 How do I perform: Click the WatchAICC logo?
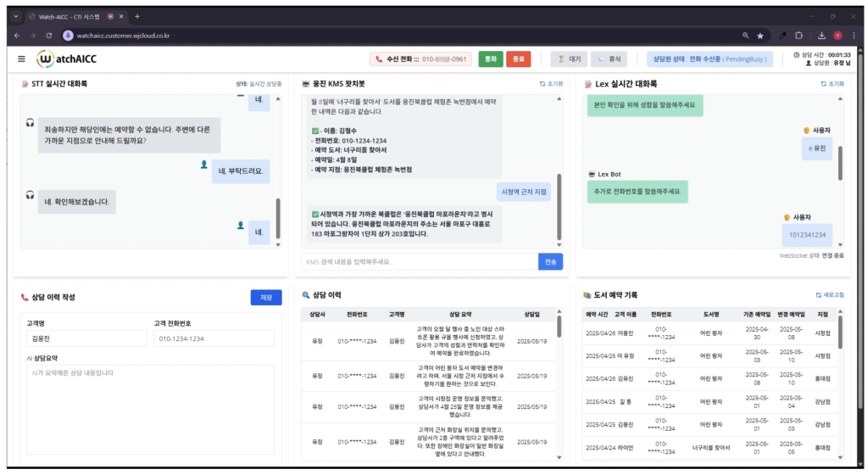coord(69,59)
